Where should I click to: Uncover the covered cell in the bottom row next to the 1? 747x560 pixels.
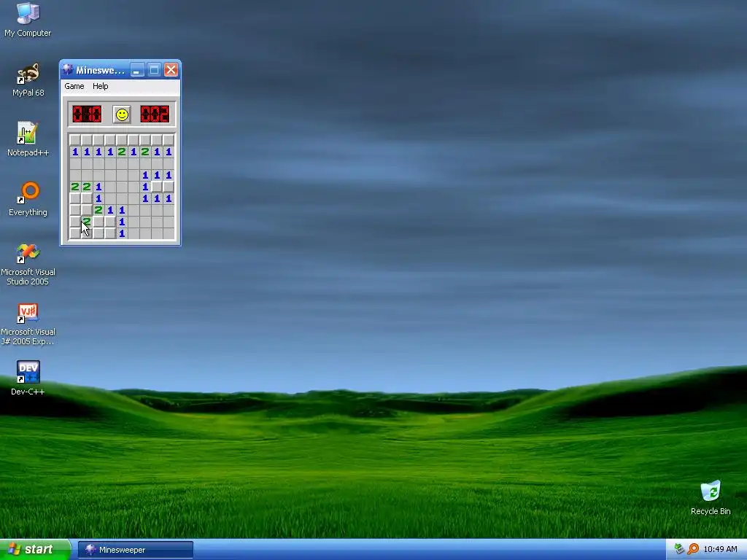tap(110, 233)
